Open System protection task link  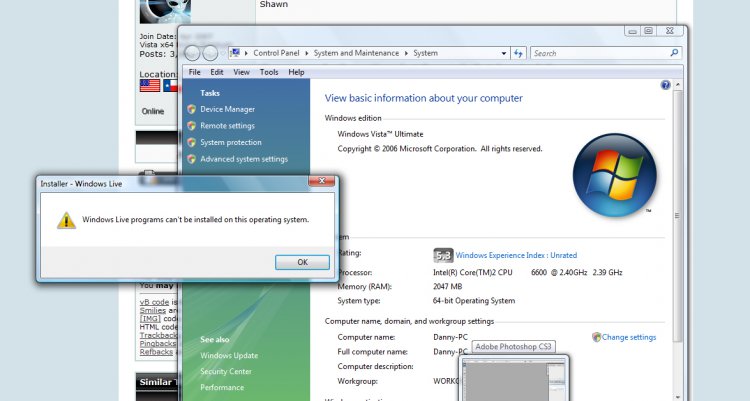pyautogui.click(x=231, y=142)
